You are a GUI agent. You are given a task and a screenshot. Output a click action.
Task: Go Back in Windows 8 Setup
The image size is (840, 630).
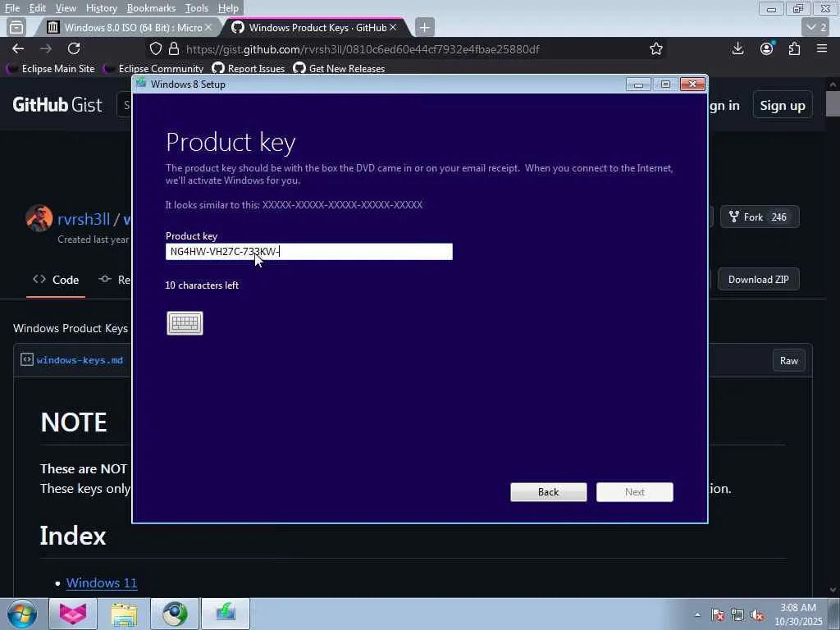point(549,492)
